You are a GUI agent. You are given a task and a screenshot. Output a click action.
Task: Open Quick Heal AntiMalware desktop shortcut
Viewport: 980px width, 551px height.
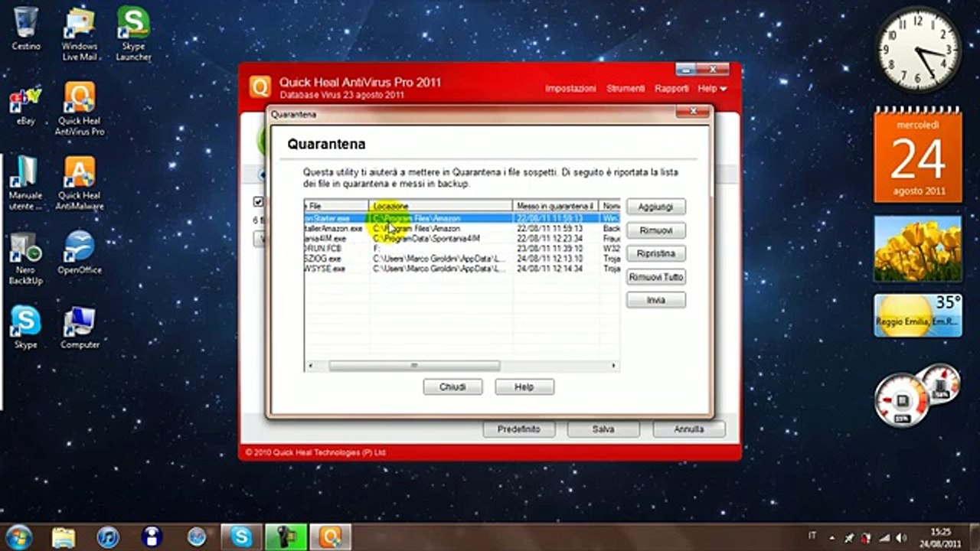80,184
